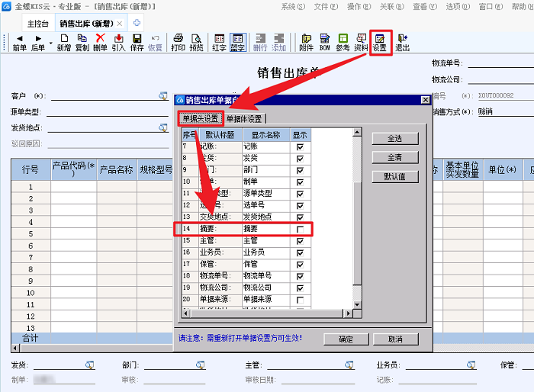Click the 保存 (Save) floppy disk icon
This screenshot has width=534, height=392.
137,41
